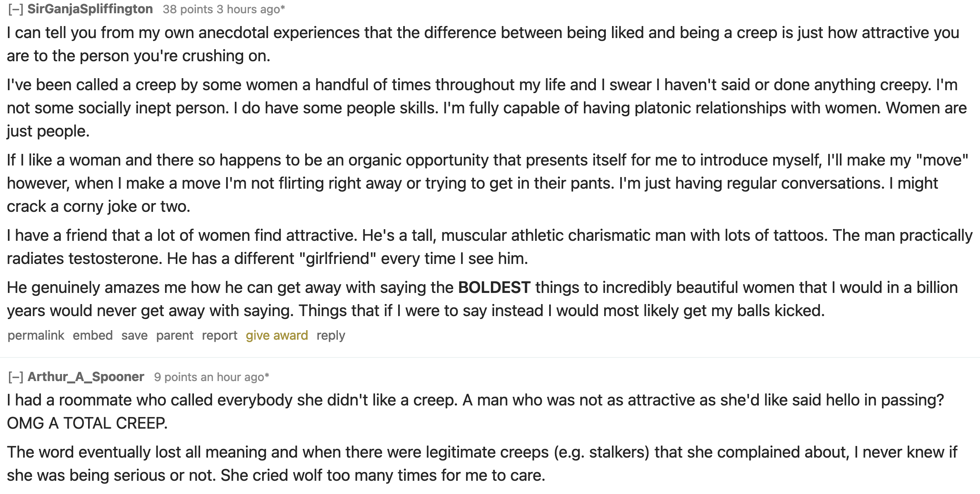The image size is (980, 494).
Task: Click the permalink link under the comment
Action: tap(36, 335)
